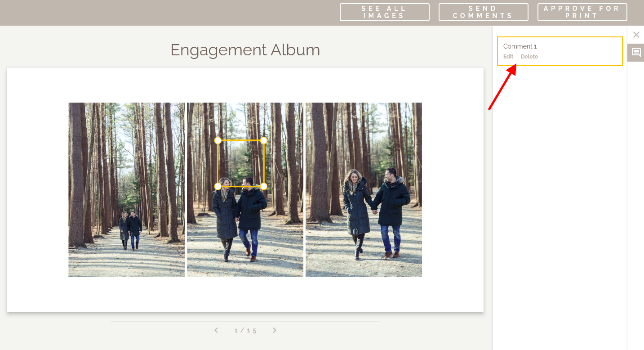This screenshot has width=644, height=350.
Task: Approve the album for print
Action: 582,12
